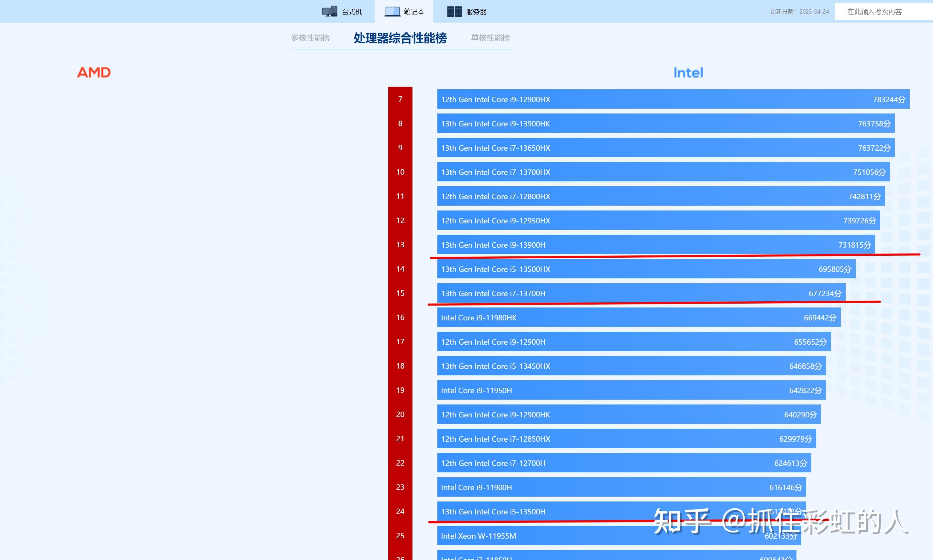Click the score 642822分
This screenshot has width=933, height=560.
[x=806, y=391]
